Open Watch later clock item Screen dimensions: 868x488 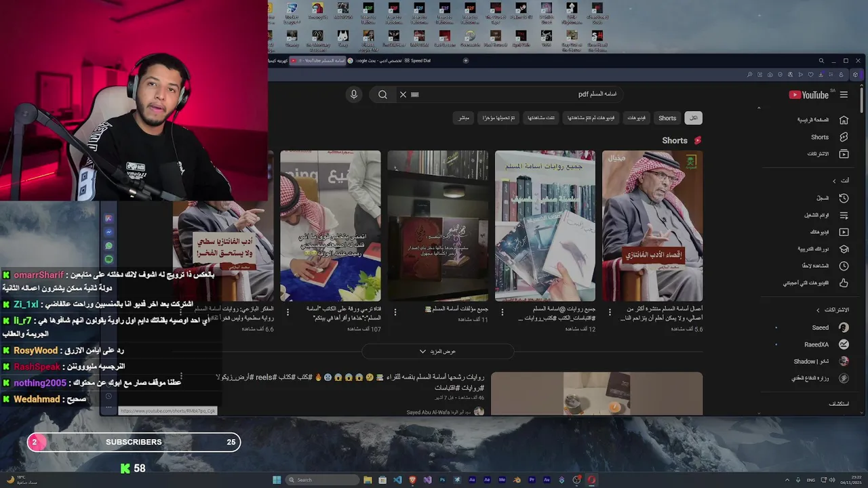(x=844, y=266)
